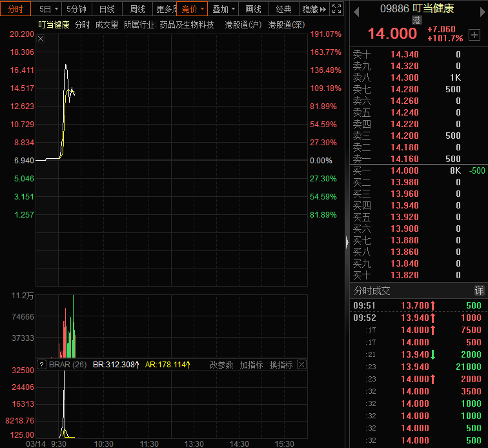Click the 港股通(深) tag
The height and width of the screenshot is (448, 488).
[x=287, y=25]
